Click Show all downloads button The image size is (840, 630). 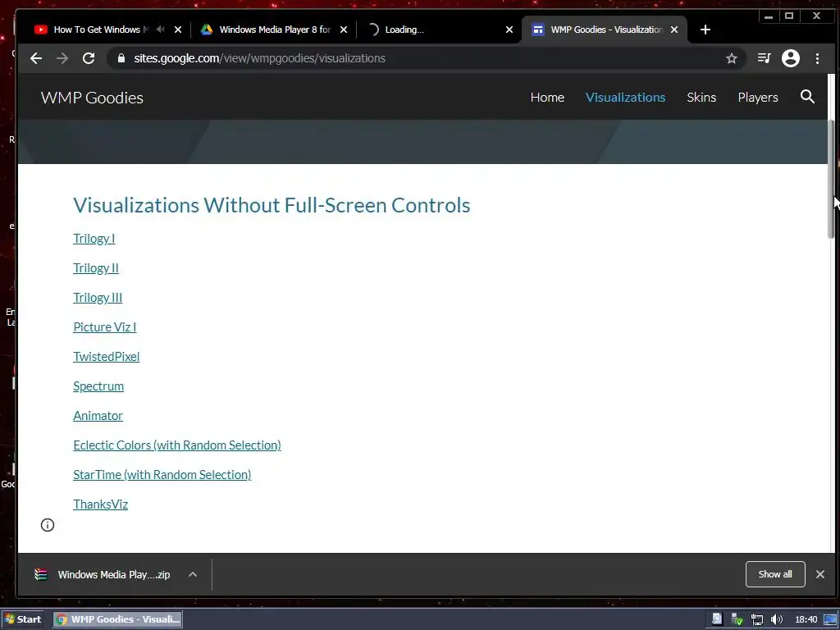click(x=774, y=574)
